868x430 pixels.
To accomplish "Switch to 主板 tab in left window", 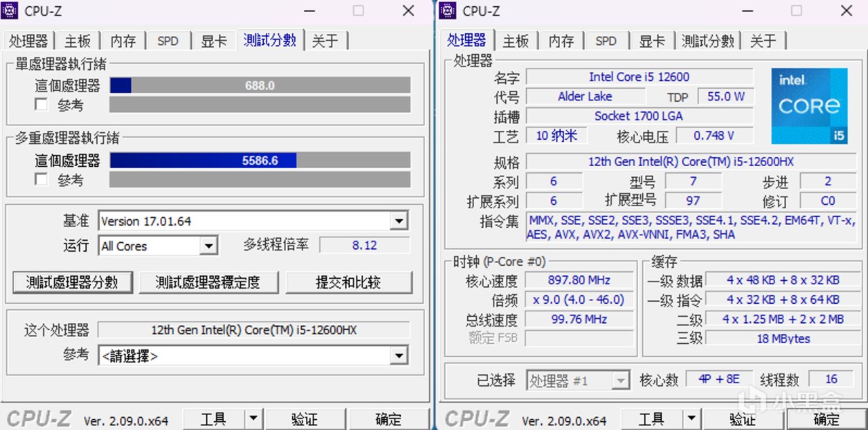I will point(78,41).
